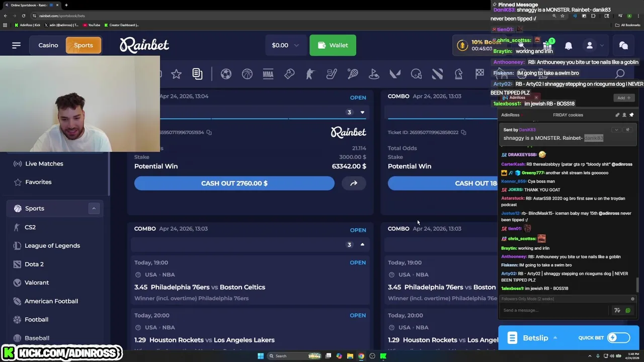Open Chrome from the taskbar
Screen dimensions: 644x362
click(x=361, y=356)
